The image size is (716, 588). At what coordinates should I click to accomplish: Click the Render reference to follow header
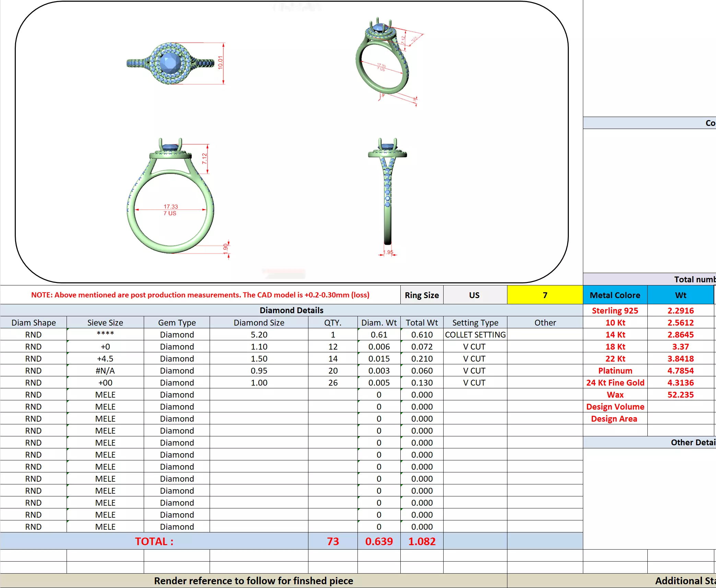pyautogui.click(x=253, y=581)
